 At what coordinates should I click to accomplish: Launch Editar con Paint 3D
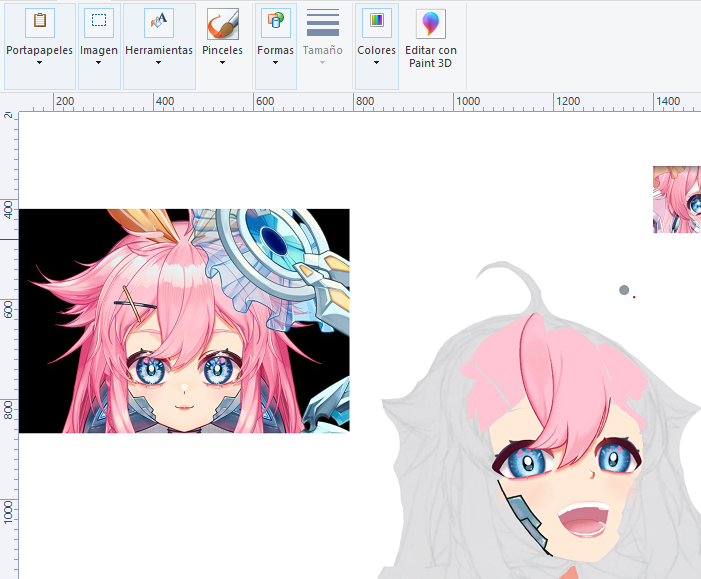(431, 38)
